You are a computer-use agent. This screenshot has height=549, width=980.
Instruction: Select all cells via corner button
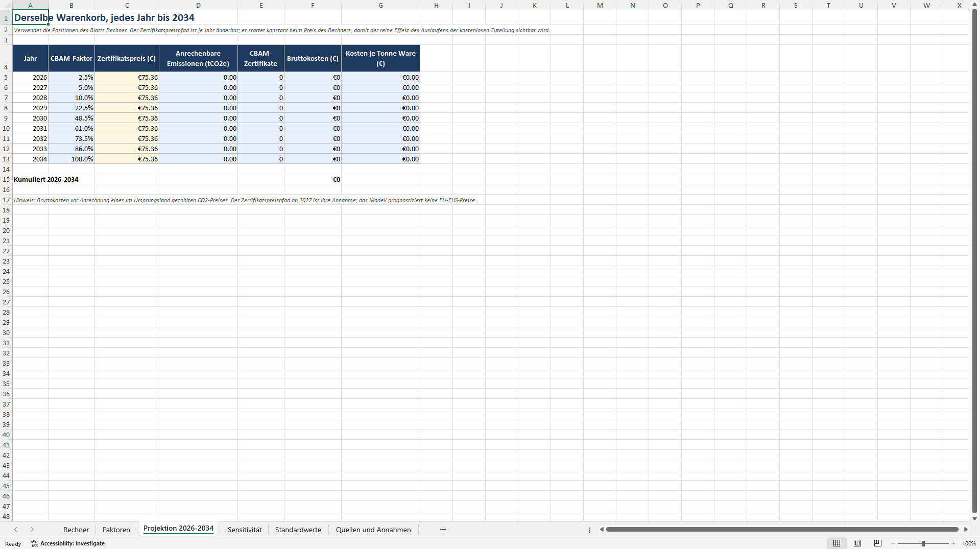click(6, 5)
